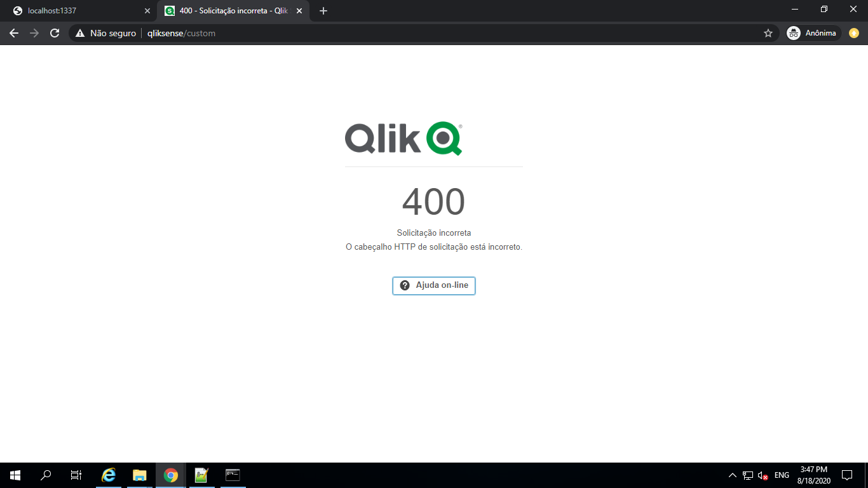Open the notification center icon

847,475
